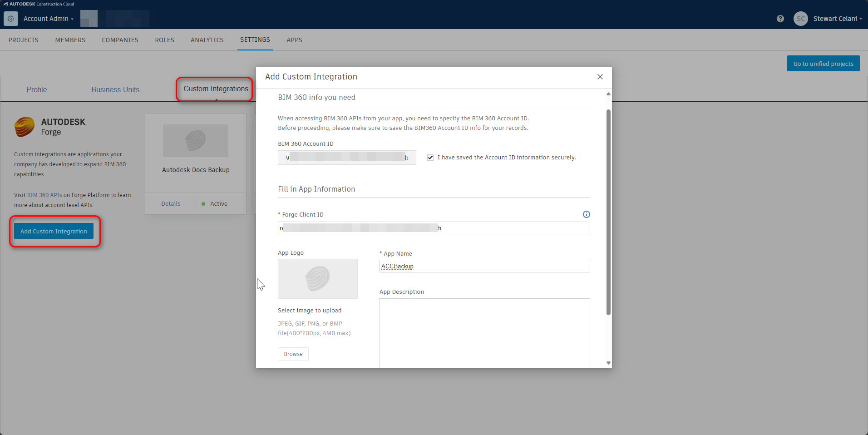This screenshot has height=435, width=868.
Task: Switch to the Profile settings tab
Action: (37, 89)
